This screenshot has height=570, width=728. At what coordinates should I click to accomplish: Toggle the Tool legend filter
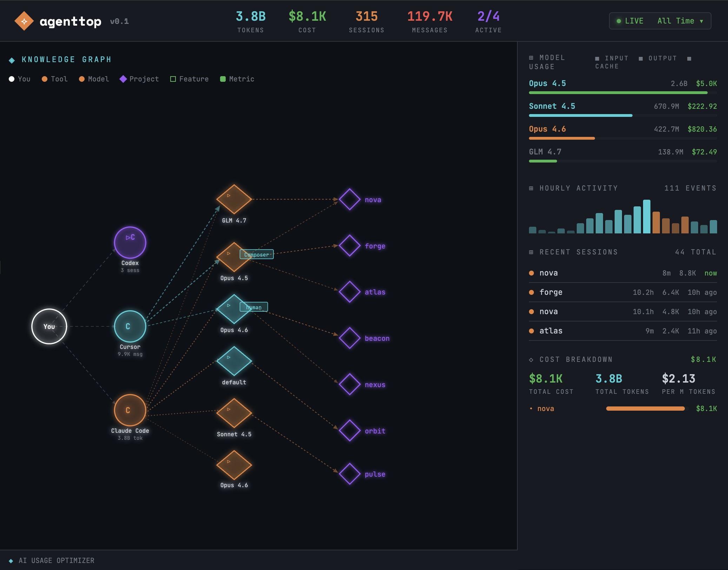point(54,79)
